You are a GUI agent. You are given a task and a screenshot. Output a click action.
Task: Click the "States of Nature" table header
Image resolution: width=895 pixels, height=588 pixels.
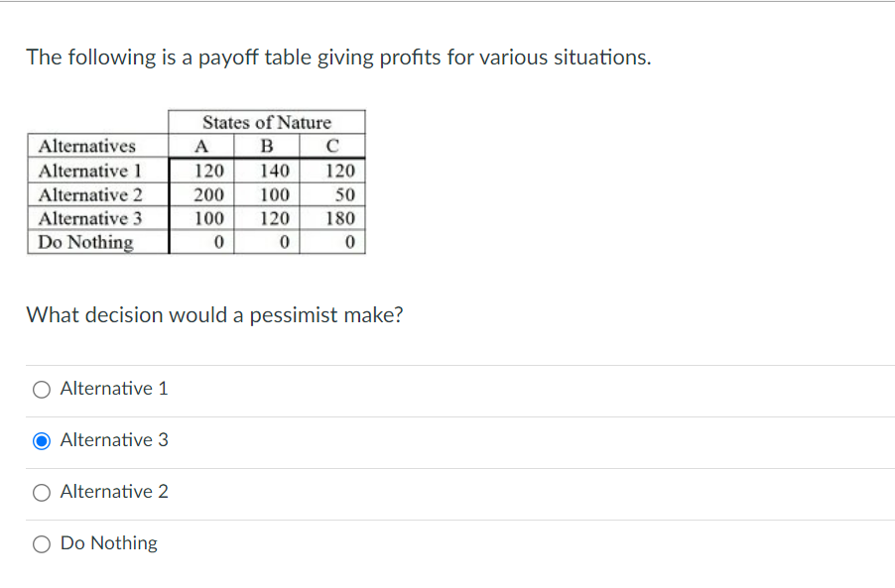[x=267, y=122]
